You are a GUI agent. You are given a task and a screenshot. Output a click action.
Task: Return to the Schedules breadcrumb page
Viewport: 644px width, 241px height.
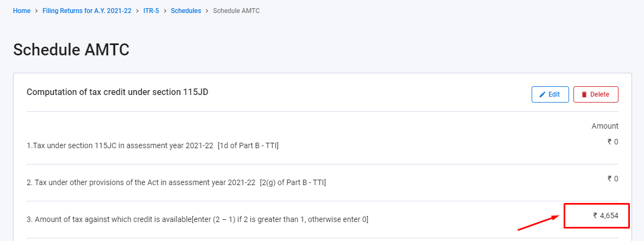click(186, 11)
